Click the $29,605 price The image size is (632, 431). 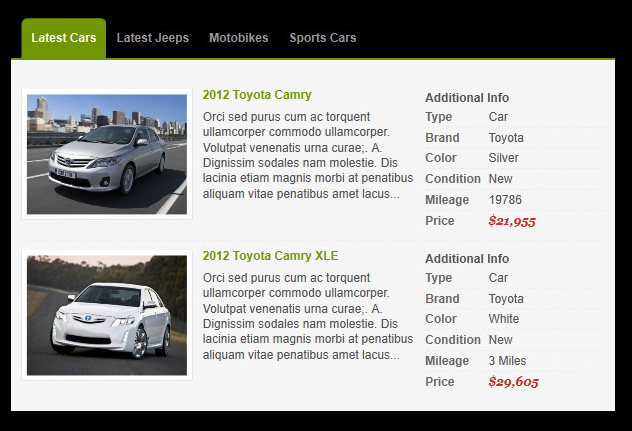(514, 382)
